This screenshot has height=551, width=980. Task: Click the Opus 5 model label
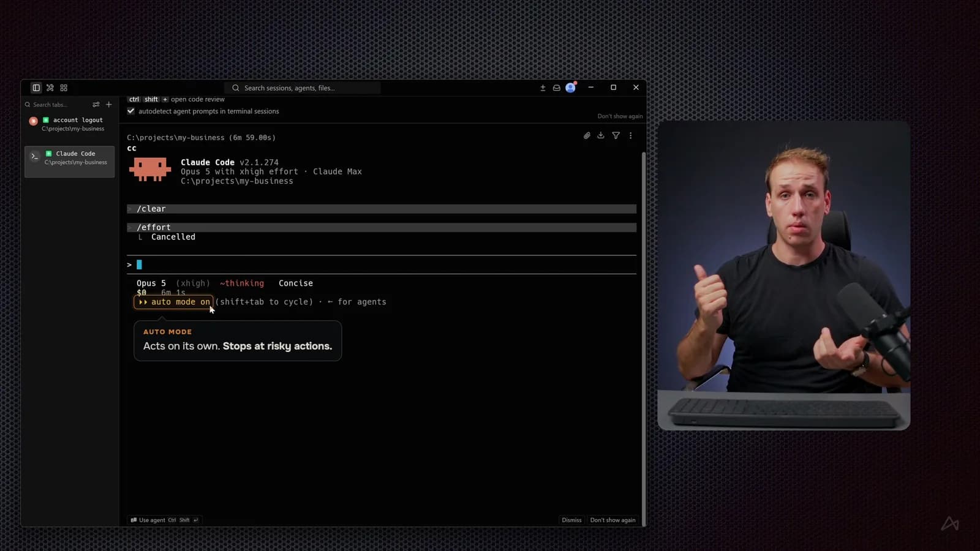tap(151, 283)
